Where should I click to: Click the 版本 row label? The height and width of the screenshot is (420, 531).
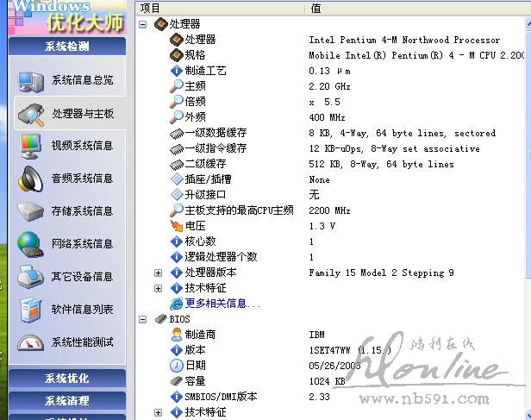[196, 350]
